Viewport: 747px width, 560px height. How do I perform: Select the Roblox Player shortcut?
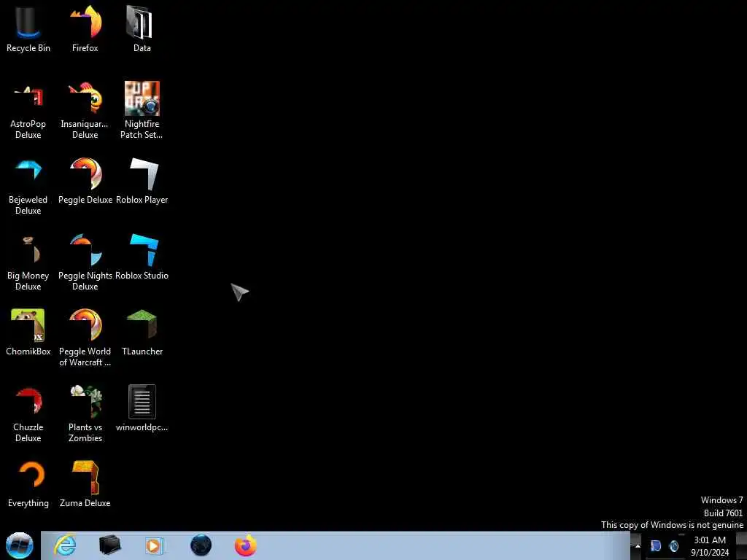point(142,182)
